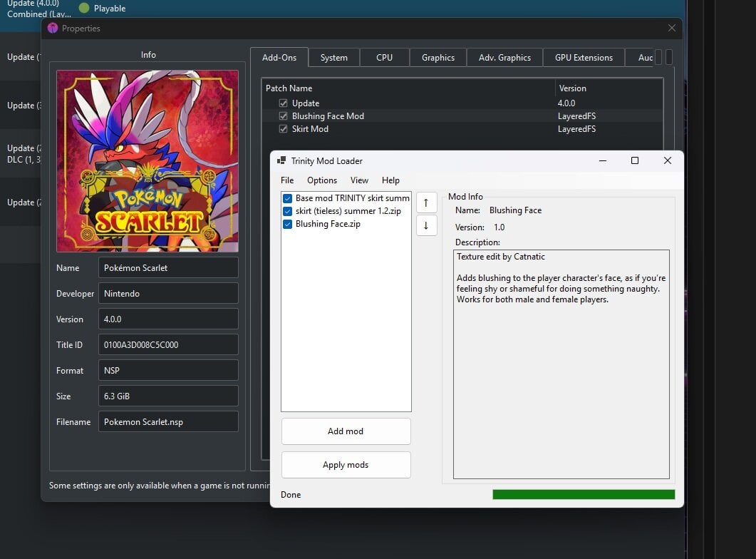Select Base mod TRINITY skirt entry
Viewport: 756px width, 559px height.
click(x=353, y=198)
